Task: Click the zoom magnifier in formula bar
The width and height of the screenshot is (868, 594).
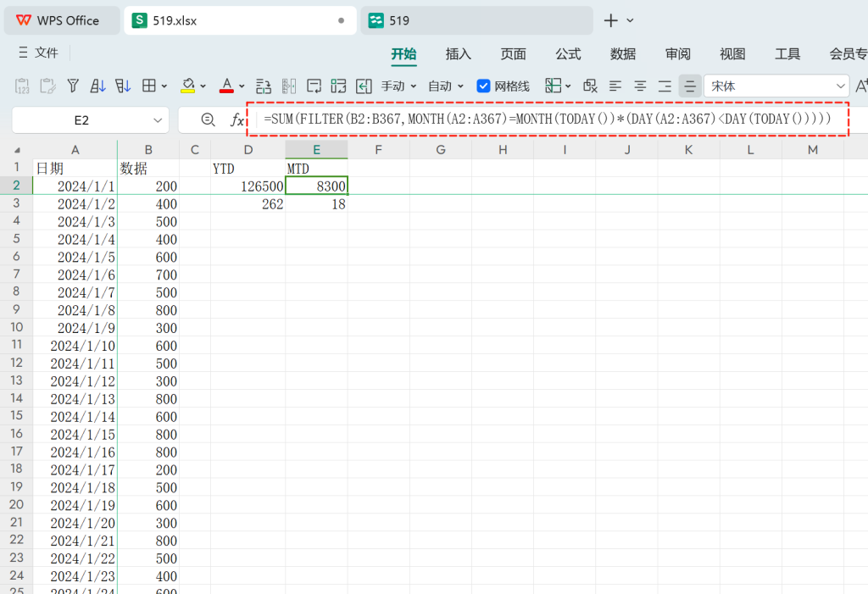Action: tap(209, 119)
